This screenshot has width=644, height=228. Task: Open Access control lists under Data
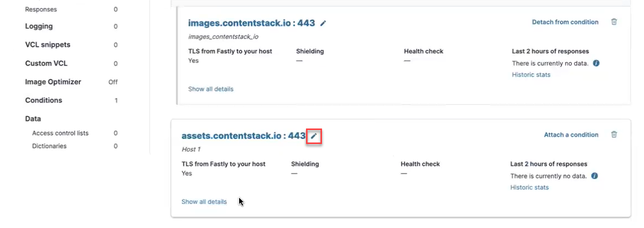pyautogui.click(x=60, y=133)
